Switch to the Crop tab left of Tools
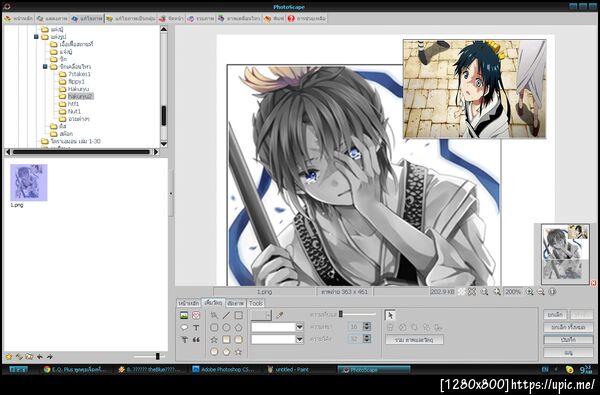 click(x=235, y=303)
